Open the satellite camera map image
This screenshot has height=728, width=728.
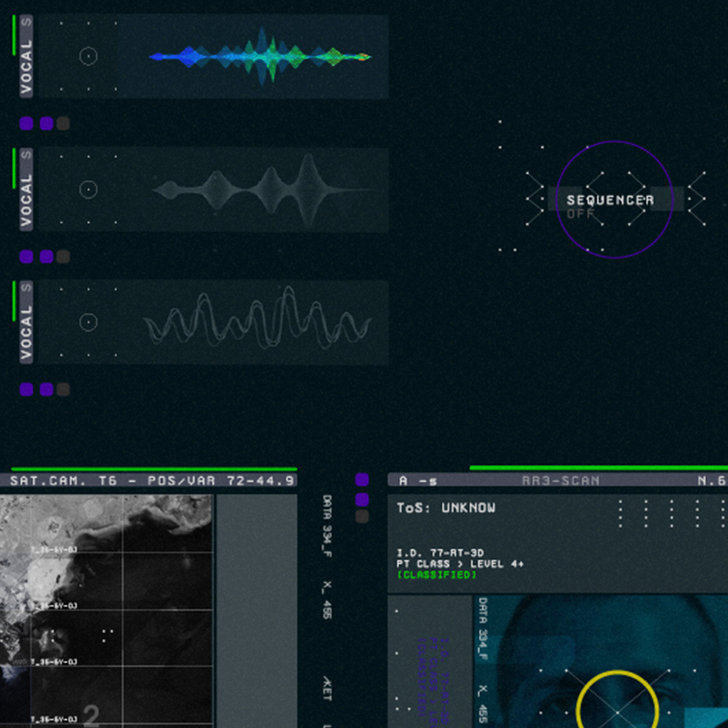click(106, 611)
